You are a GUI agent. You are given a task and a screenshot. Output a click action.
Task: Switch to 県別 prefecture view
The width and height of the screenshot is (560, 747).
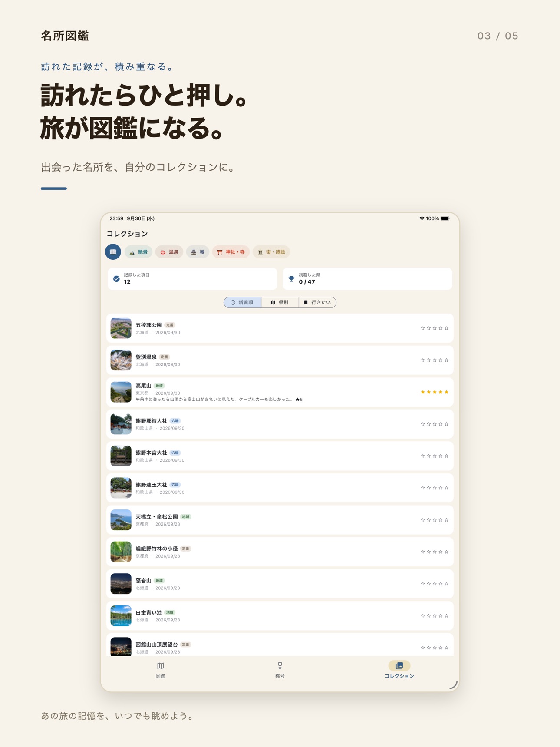280,302
